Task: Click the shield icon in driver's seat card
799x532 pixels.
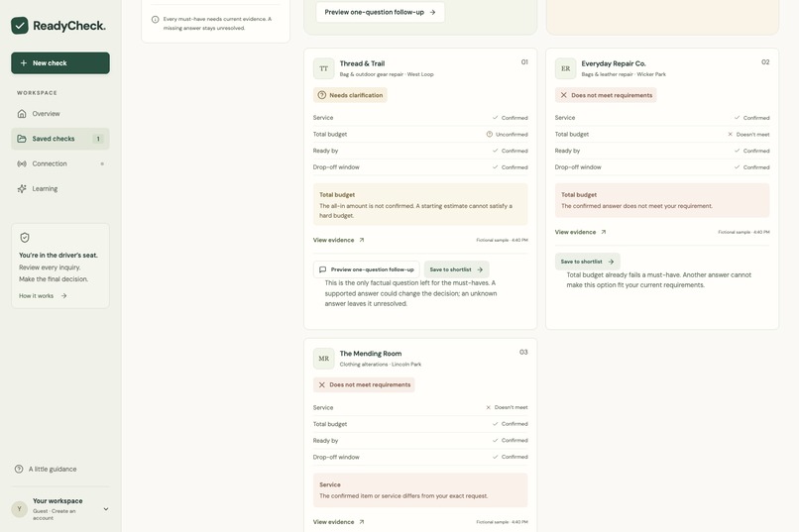Action: [25, 237]
